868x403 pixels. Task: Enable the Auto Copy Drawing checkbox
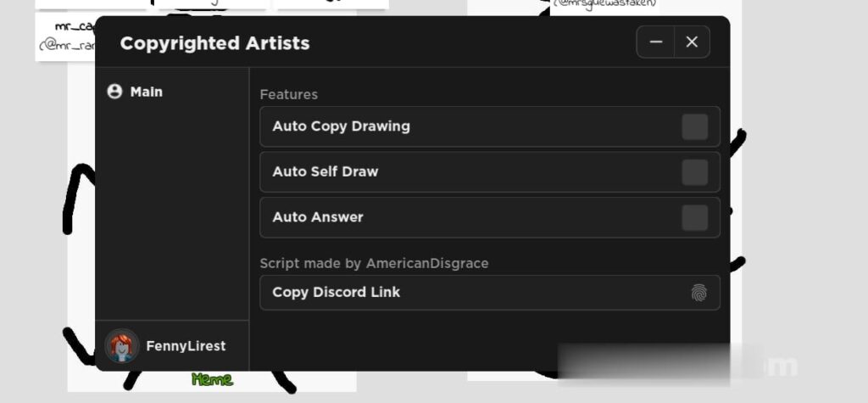[x=694, y=127]
